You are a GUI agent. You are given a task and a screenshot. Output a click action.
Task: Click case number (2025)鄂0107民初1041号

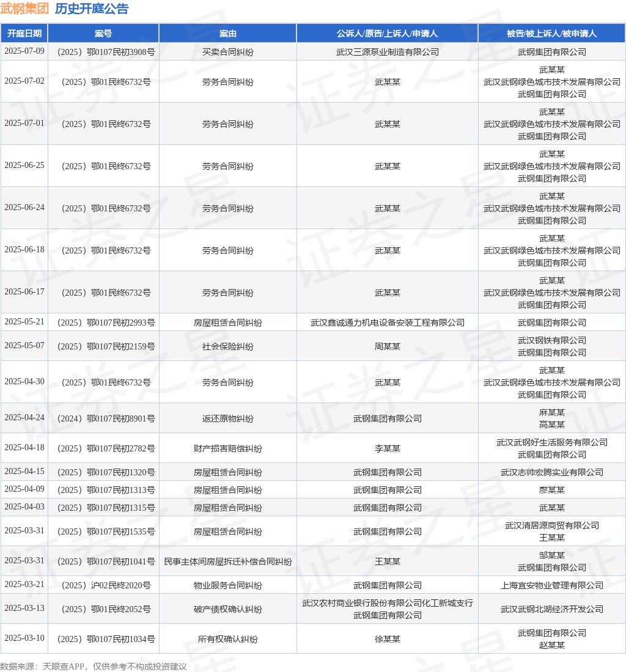[106, 561]
